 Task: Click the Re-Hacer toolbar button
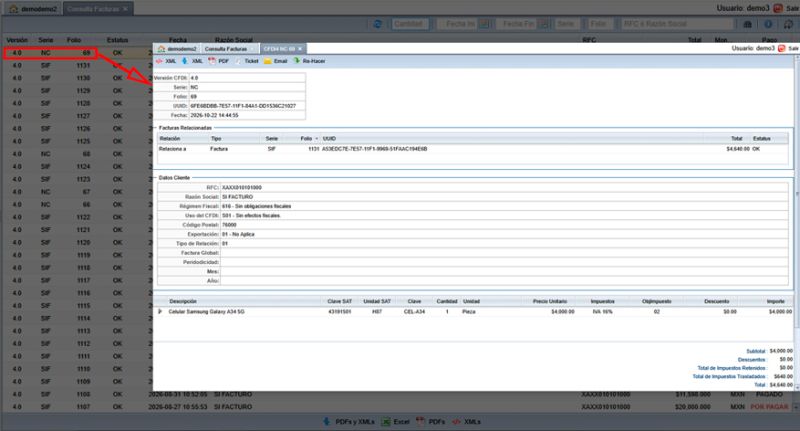click(x=310, y=61)
